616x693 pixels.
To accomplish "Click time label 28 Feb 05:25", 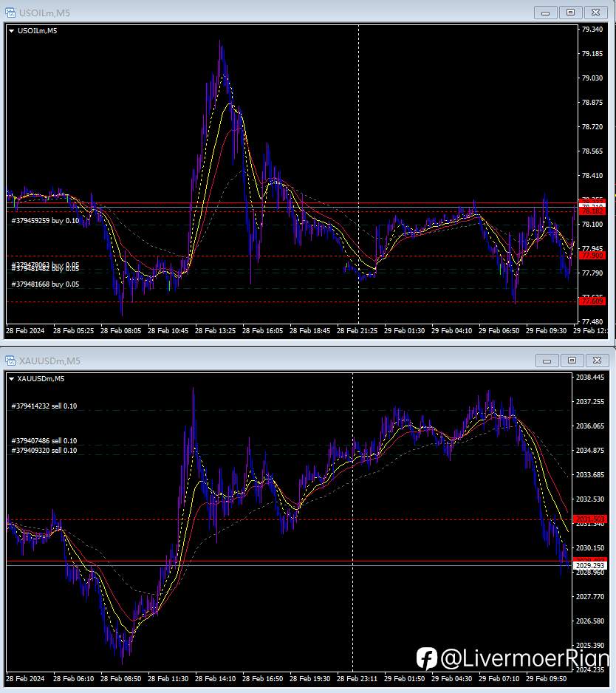I will [x=73, y=330].
